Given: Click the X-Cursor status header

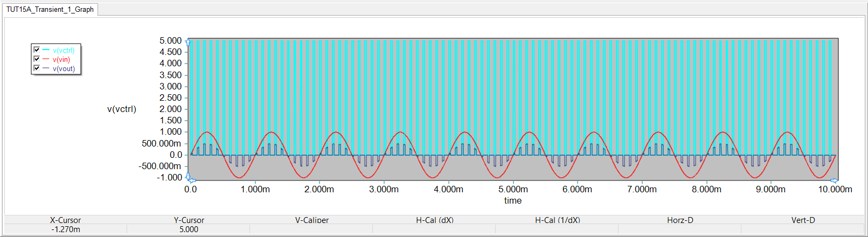Looking at the screenshot, I should pyautogui.click(x=65, y=220).
